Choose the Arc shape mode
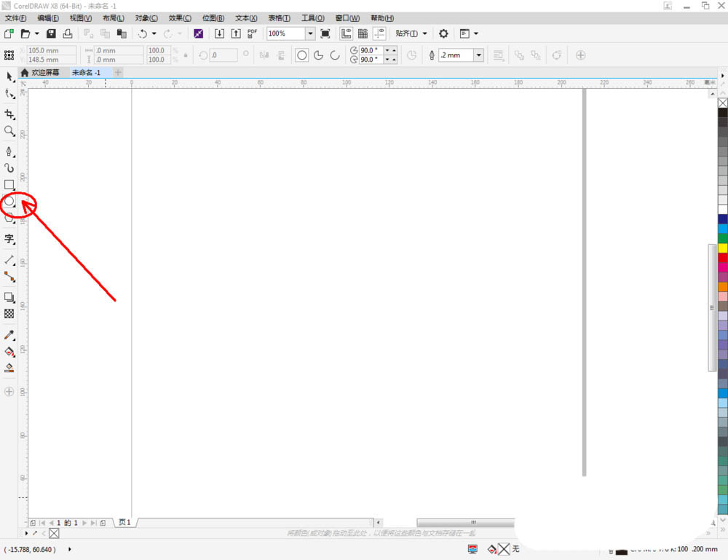728x560 pixels. [335, 55]
